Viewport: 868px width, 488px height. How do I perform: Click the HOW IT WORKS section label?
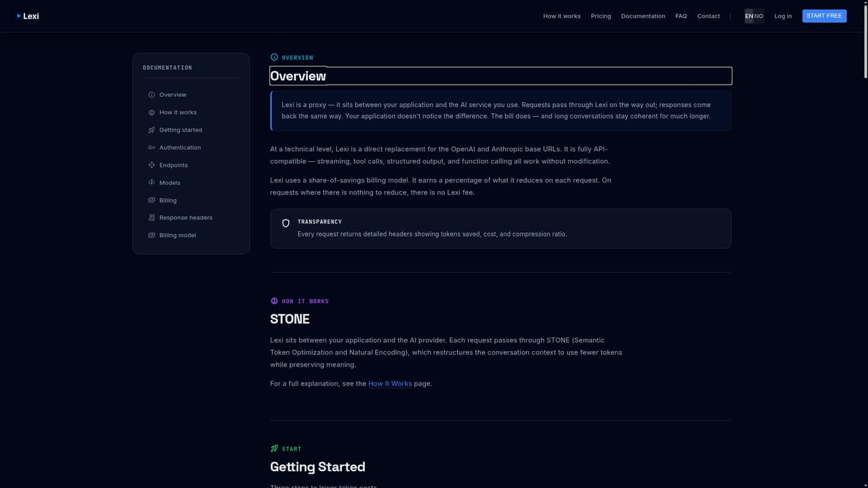[305, 301]
